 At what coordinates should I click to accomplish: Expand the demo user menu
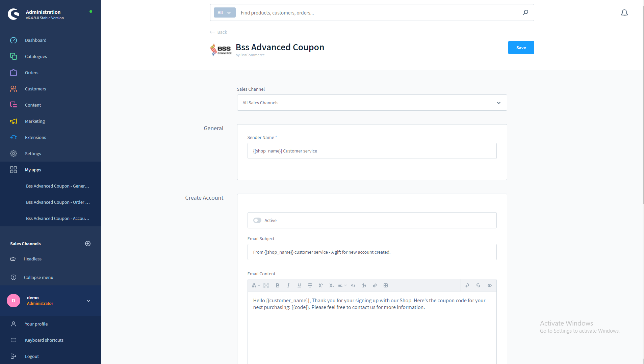(88, 301)
